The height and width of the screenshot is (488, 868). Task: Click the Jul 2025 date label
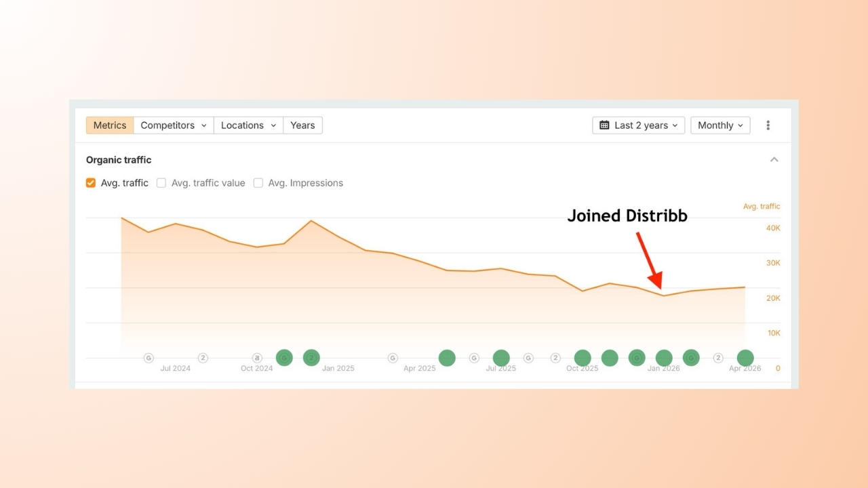[x=501, y=369]
